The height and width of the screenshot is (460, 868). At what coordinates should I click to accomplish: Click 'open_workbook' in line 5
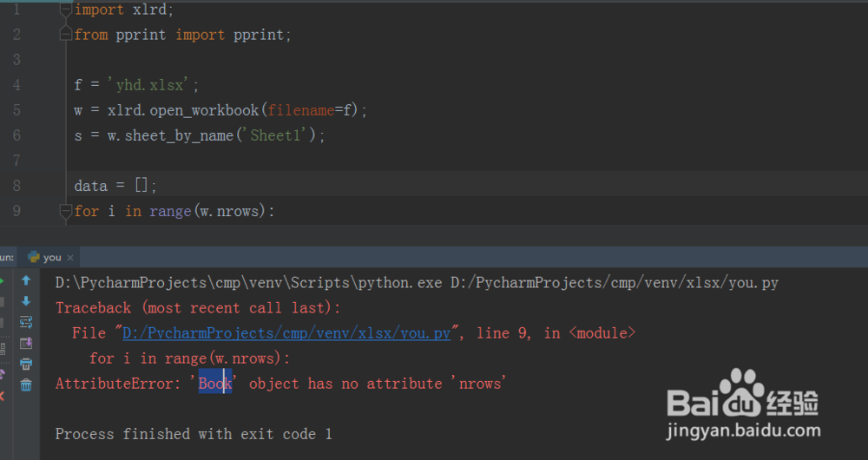[x=204, y=110]
